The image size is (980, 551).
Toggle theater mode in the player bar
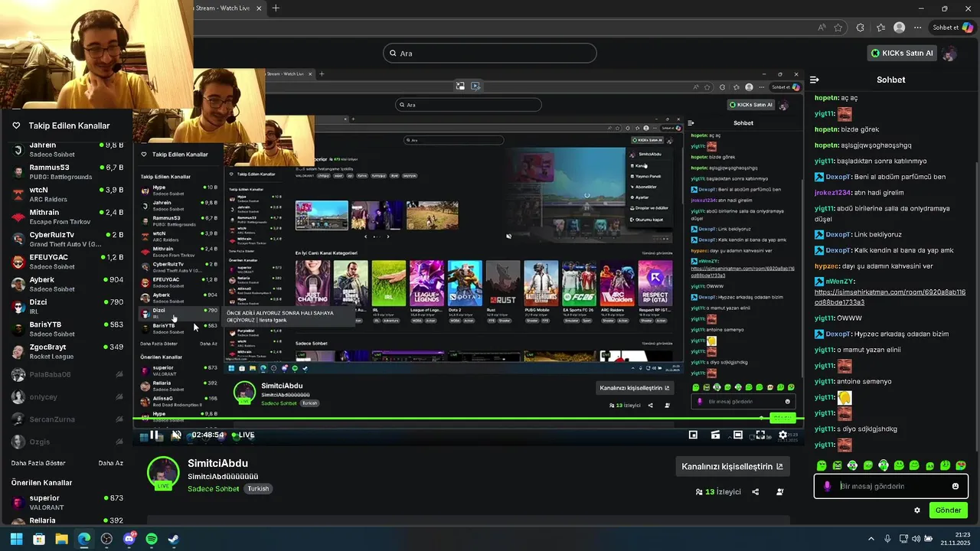click(738, 435)
